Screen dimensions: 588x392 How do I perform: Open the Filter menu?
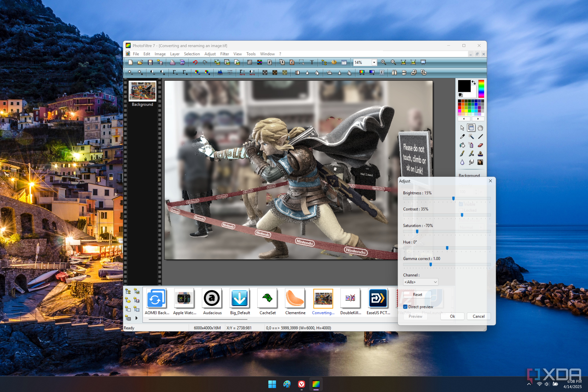(224, 54)
